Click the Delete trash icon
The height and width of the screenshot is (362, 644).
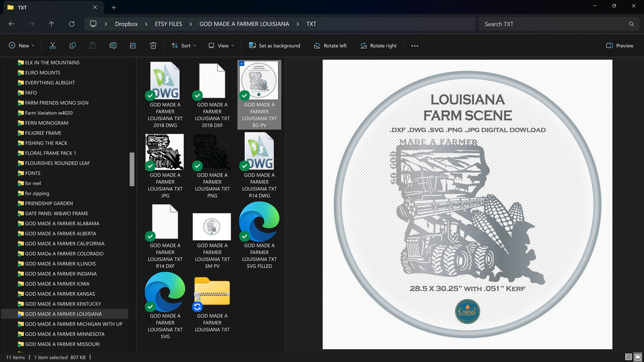pos(153,46)
